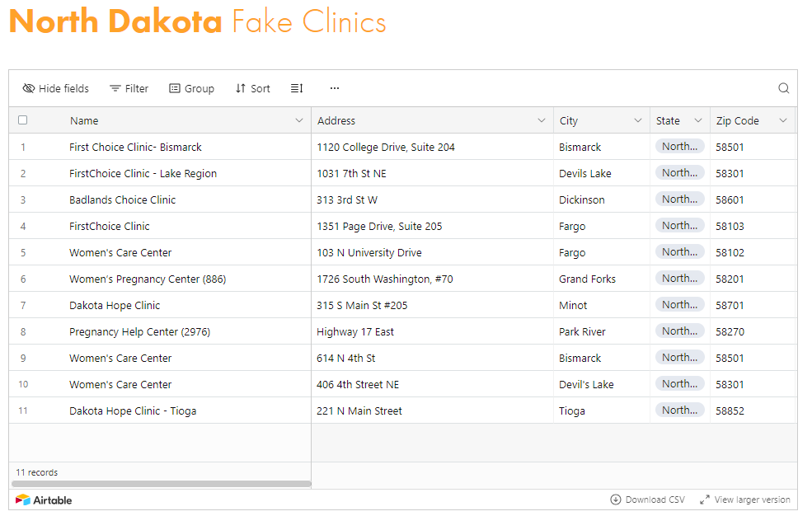
Task: Open the Filter toolbar option
Action: [129, 88]
